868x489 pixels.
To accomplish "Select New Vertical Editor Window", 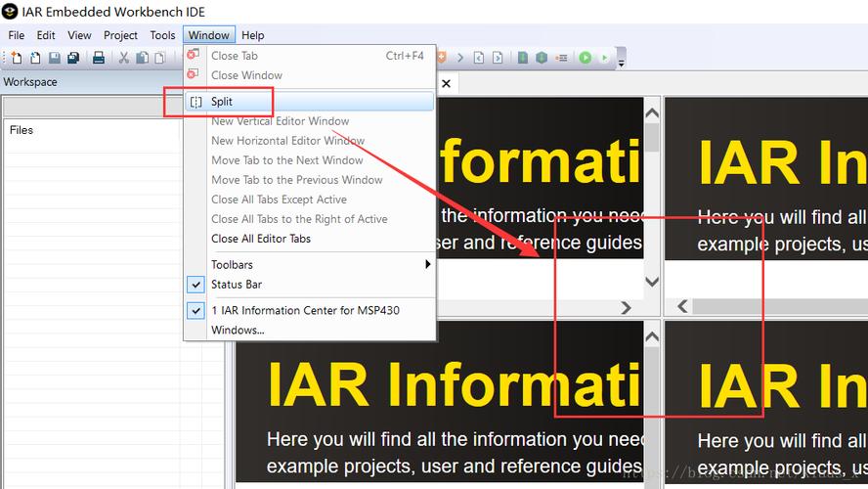I will coord(281,121).
